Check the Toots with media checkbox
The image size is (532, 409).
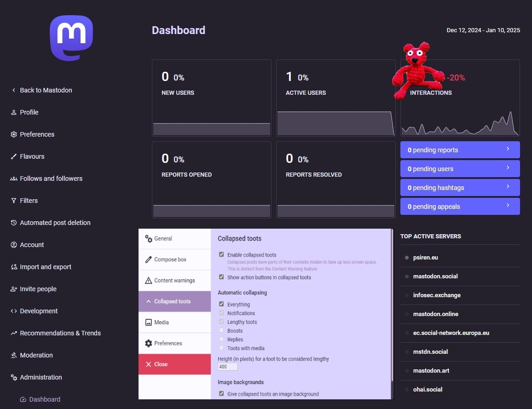click(x=221, y=348)
